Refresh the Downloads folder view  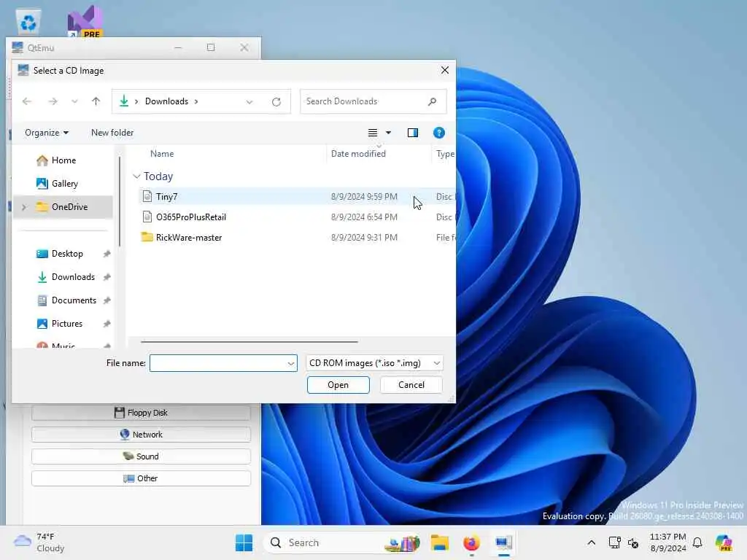(276, 102)
